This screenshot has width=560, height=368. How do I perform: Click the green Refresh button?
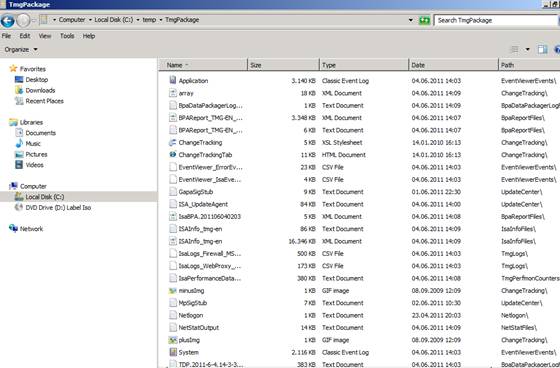(x=424, y=20)
